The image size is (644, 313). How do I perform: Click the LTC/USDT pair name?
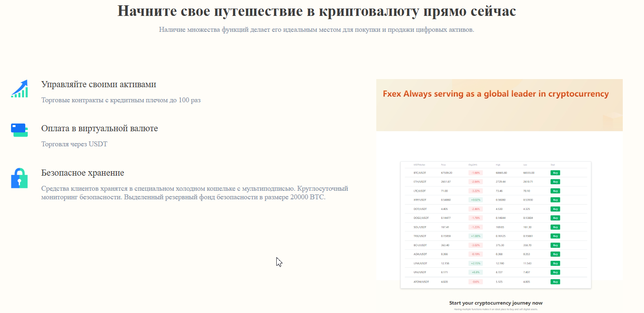[x=420, y=191]
